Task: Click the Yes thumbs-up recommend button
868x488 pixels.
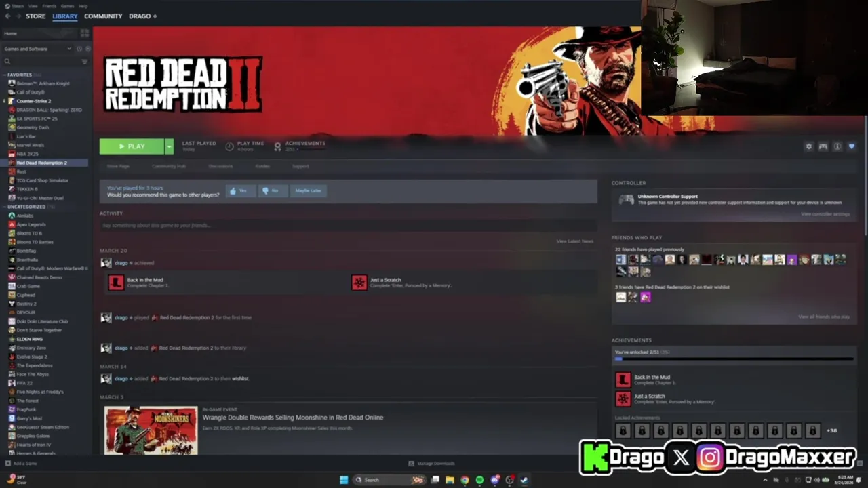Action: click(240, 191)
